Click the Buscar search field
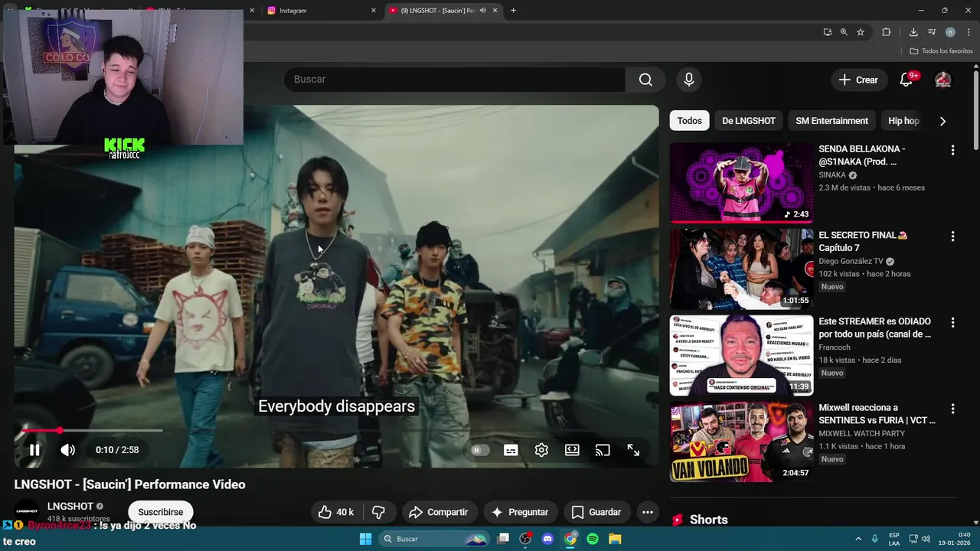This screenshot has width=980, height=551. tap(455, 80)
